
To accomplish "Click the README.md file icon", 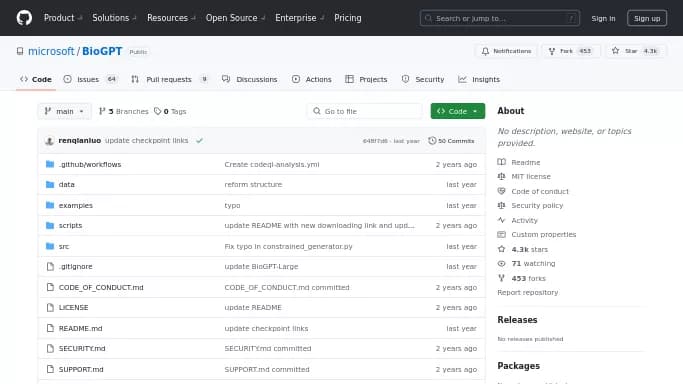I will click(x=50, y=328).
